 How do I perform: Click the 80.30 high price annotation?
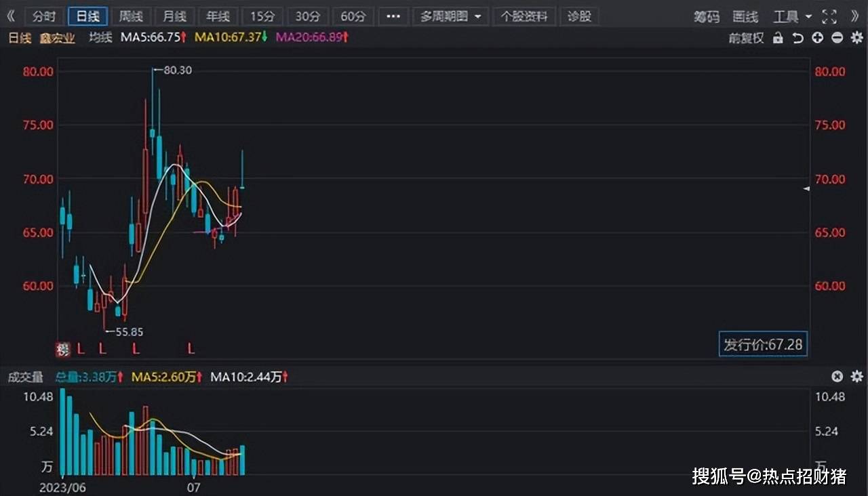point(178,69)
